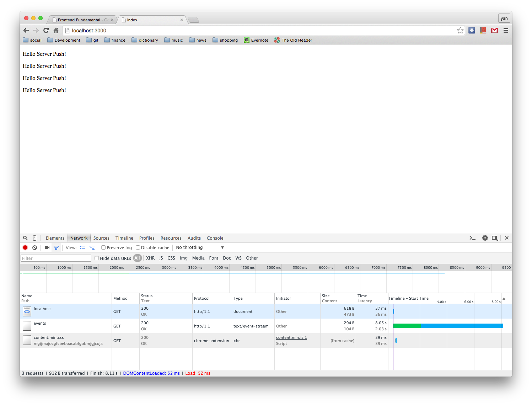Filter requests by WS
Screen dimensions: 532x405
tap(238, 258)
